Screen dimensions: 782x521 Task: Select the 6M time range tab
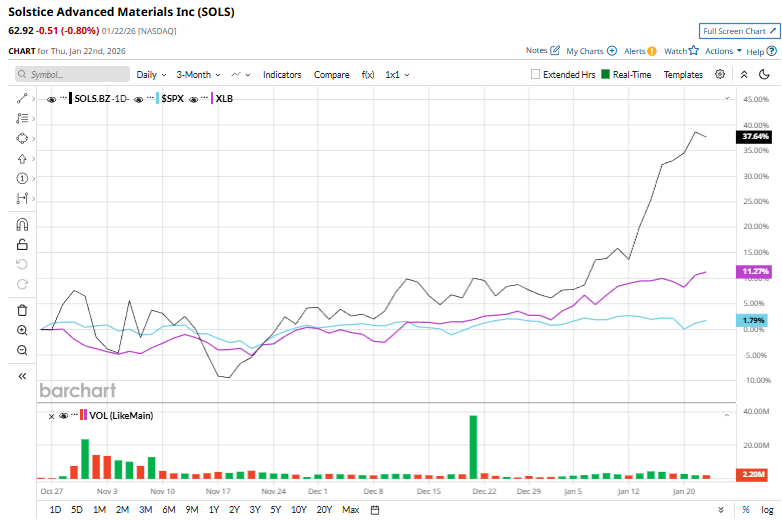click(x=169, y=510)
